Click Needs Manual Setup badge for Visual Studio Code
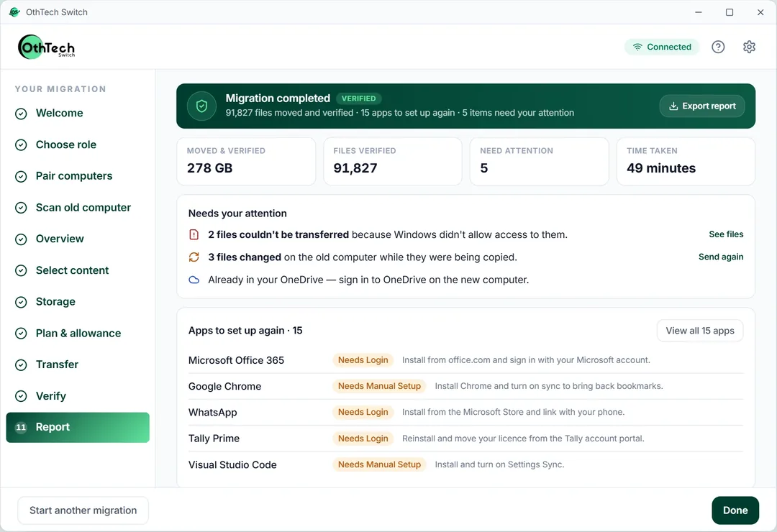777x532 pixels. tap(380, 464)
